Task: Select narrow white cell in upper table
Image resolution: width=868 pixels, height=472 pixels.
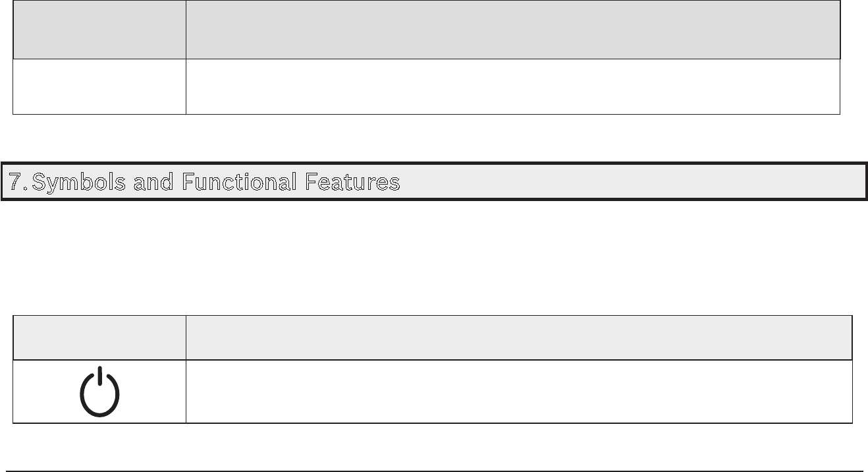Action: click(99, 86)
